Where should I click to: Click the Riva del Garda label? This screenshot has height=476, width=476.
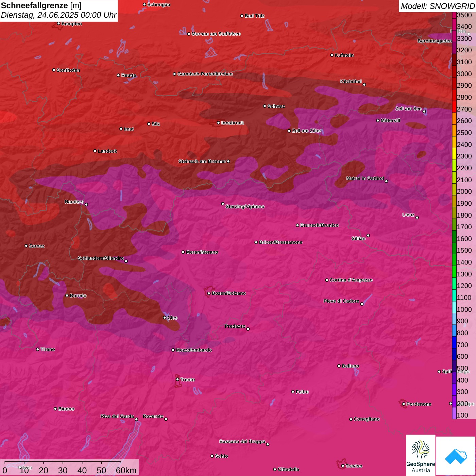click(117, 416)
